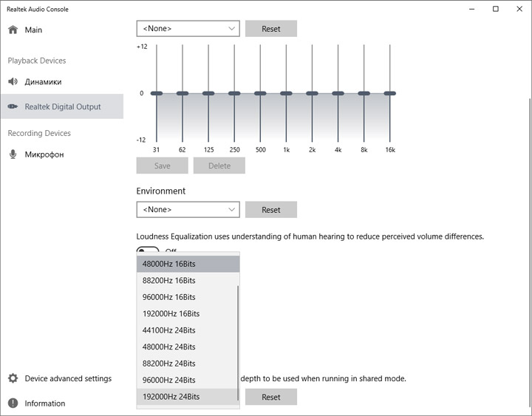Click the Main home icon
Screen dimensions: 532x416
(13, 30)
